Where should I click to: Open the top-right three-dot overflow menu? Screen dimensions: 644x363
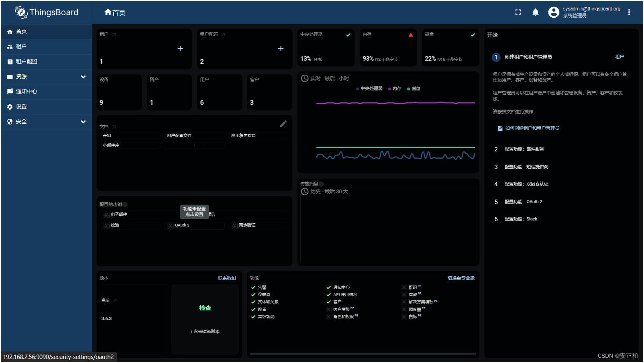click(x=630, y=12)
